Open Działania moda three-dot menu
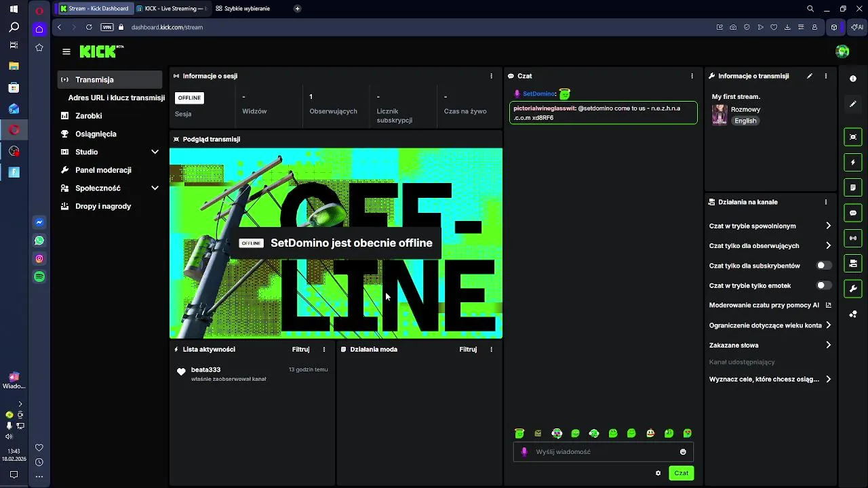 pos(492,349)
